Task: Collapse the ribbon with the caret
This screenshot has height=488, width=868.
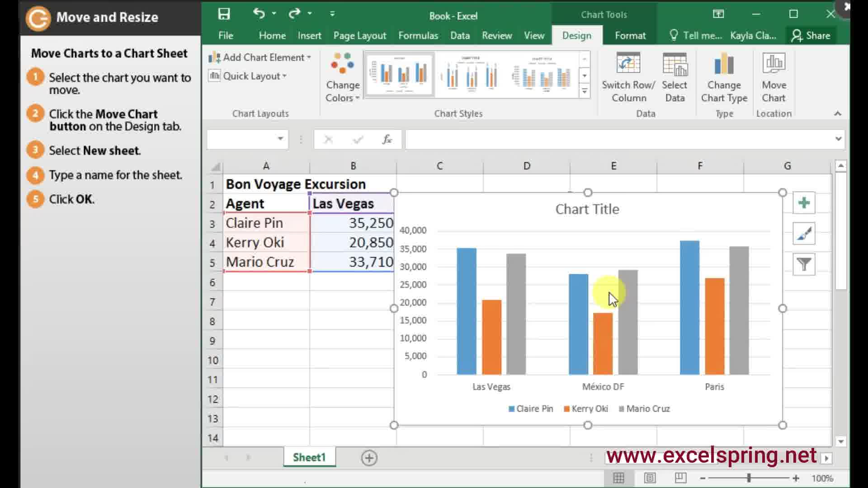Action: tap(838, 113)
